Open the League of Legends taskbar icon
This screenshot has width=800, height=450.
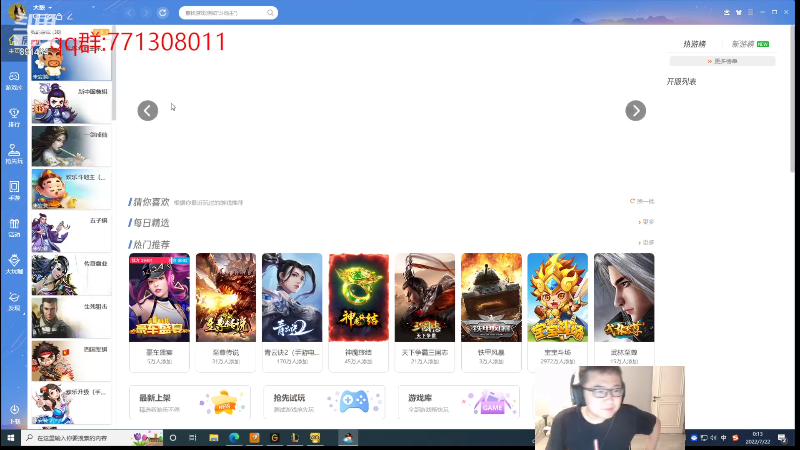(295, 438)
